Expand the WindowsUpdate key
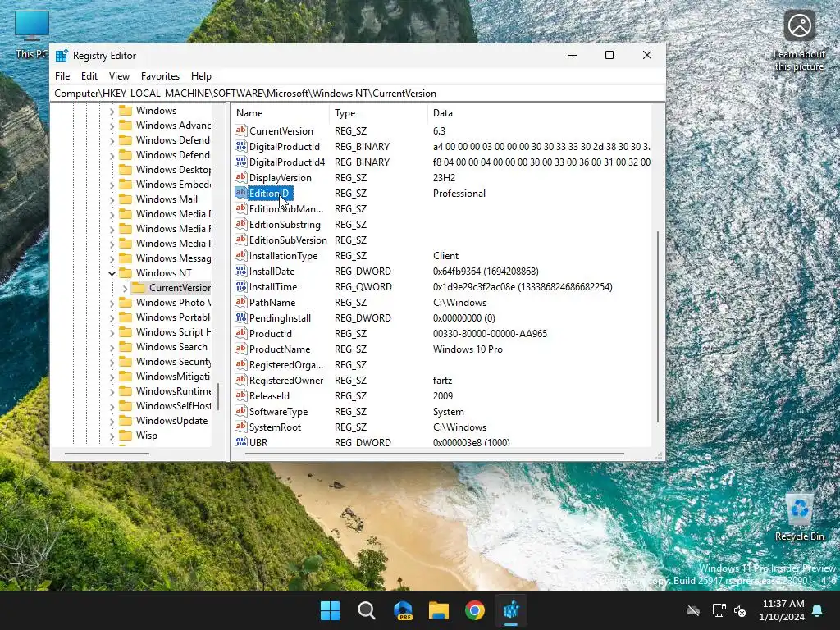840x630 pixels. click(x=112, y=421)
